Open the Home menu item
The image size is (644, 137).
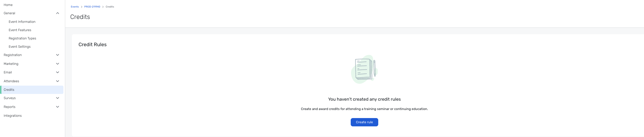(x=8, y=5)
